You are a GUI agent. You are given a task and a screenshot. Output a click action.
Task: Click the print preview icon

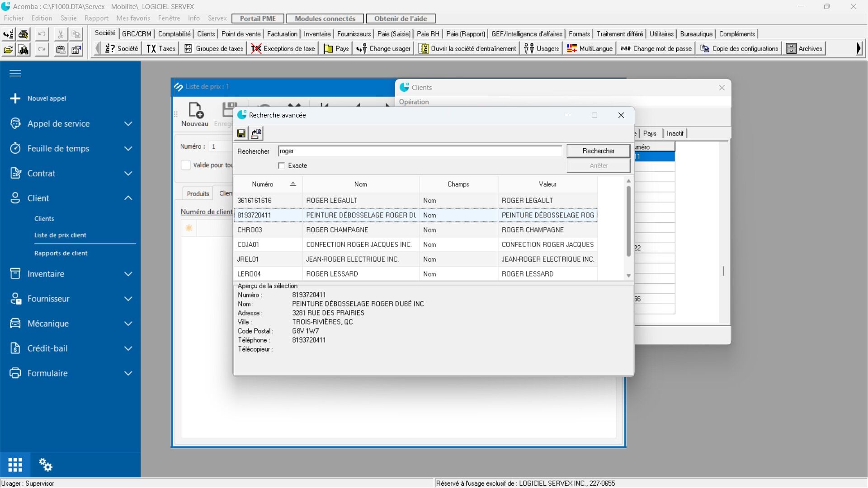coord(24,34)
